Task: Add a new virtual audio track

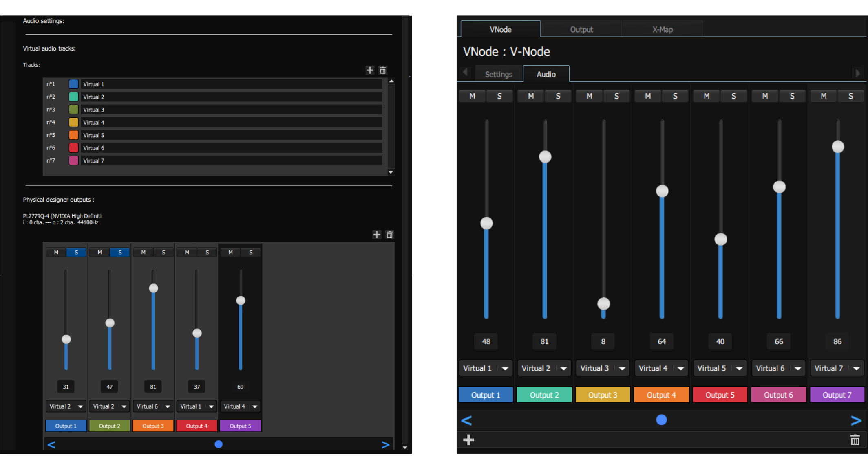Action: [x=369, y=70]
